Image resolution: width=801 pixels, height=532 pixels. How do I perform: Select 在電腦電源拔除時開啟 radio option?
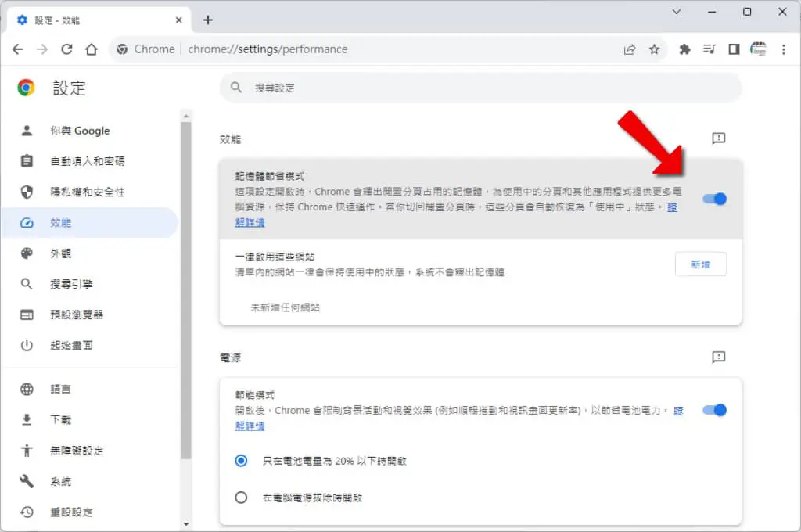click(x=241, y=498)
